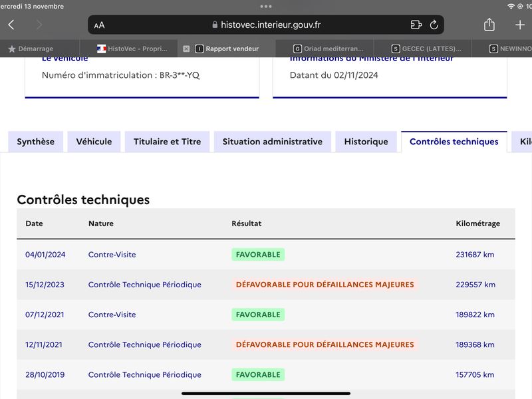Click the Date column header
Screen dimensions: 532x399
click(x=35, y=223)
